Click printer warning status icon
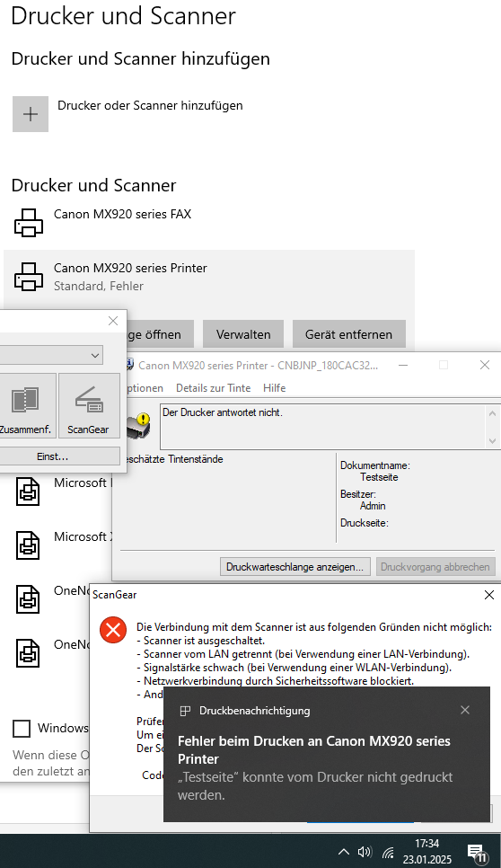Screen dimensions: 501x868 click(x=139, y=425)
